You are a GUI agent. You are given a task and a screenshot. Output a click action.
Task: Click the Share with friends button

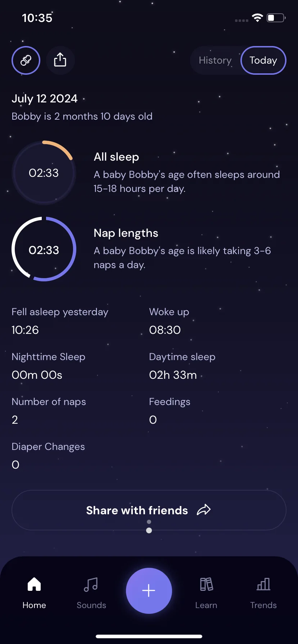pyautogui.click(x=149, y=510)
